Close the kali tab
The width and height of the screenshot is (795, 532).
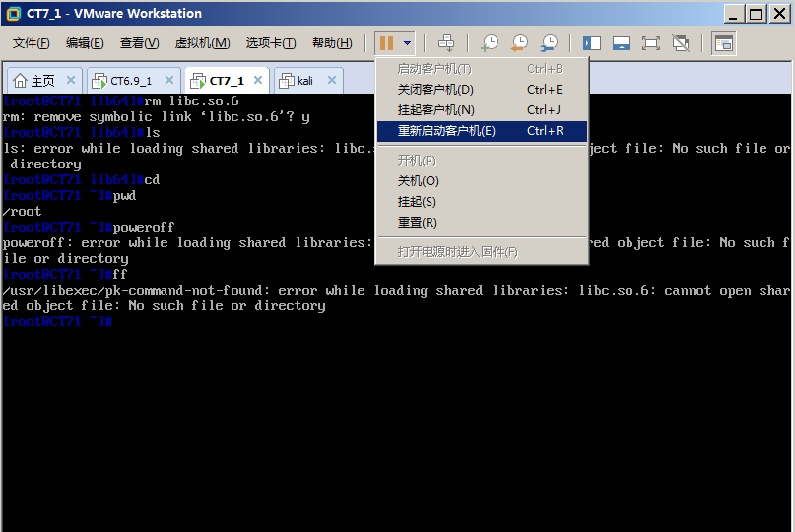coord(332,80)
